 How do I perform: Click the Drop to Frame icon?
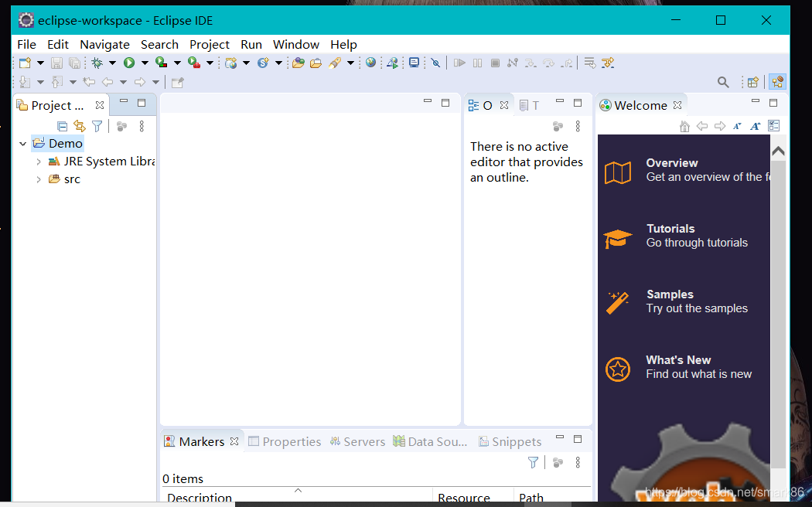pos(590,63)
